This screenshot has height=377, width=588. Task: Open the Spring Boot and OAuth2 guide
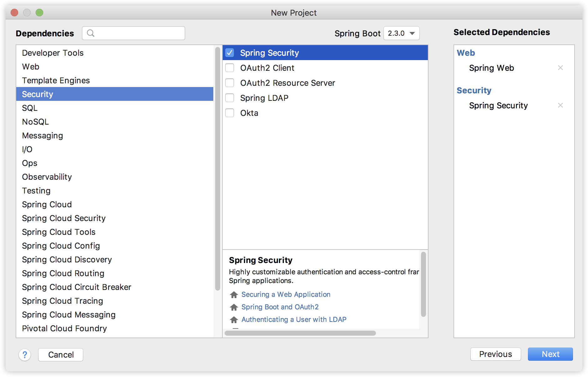click(280, 307)
